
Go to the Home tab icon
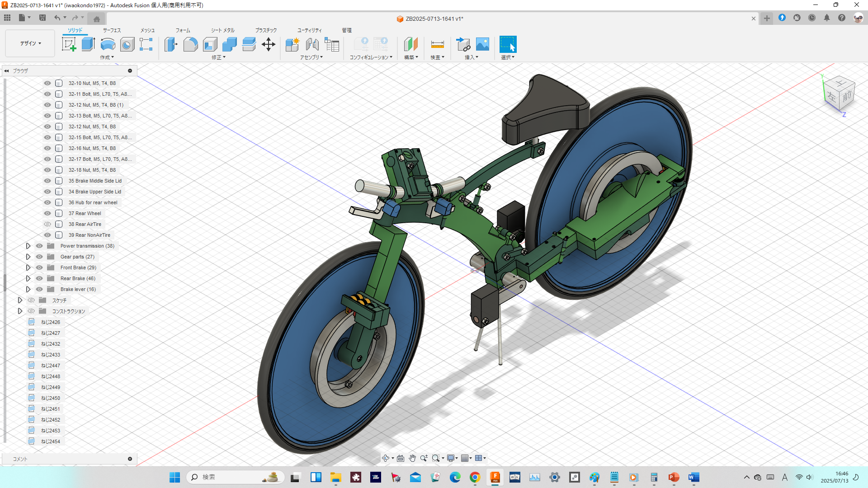point(96,19)
